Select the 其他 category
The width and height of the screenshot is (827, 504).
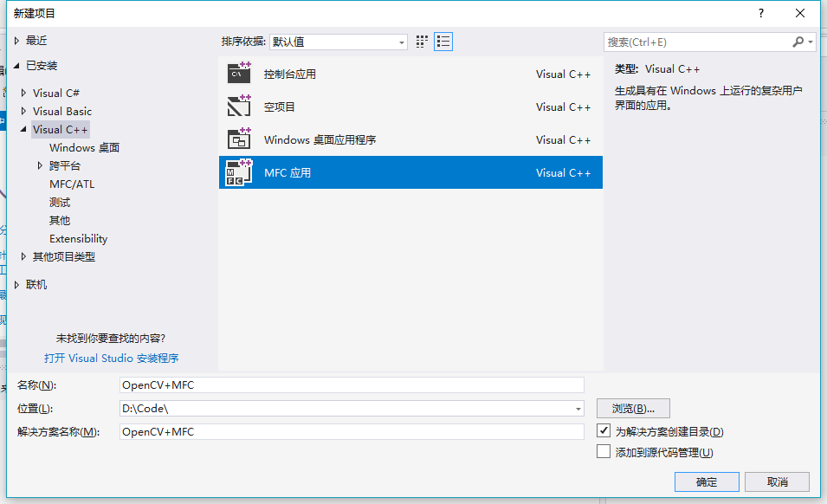60,220
